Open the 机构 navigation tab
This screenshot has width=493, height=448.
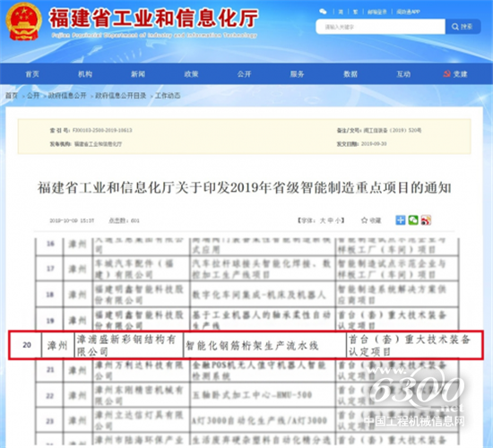click(x=85, y=73)
